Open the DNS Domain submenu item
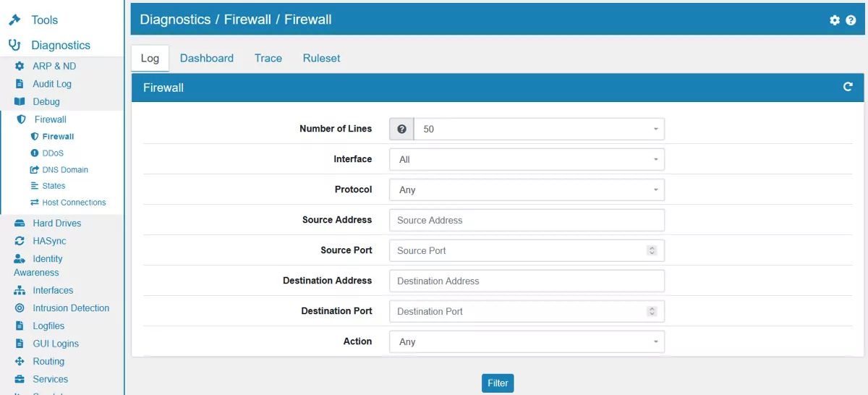Screen dimensions: 868x395 pos(65,170)
